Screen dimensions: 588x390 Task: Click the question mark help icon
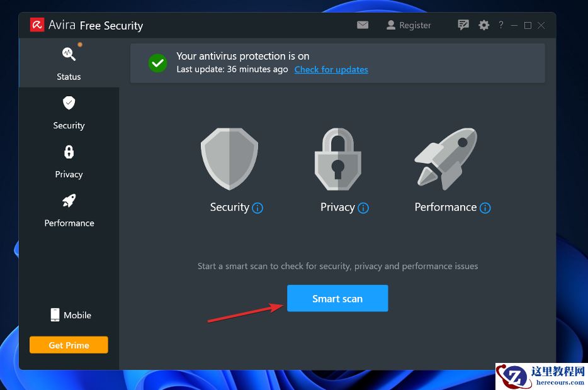click(x=501, y=25)
